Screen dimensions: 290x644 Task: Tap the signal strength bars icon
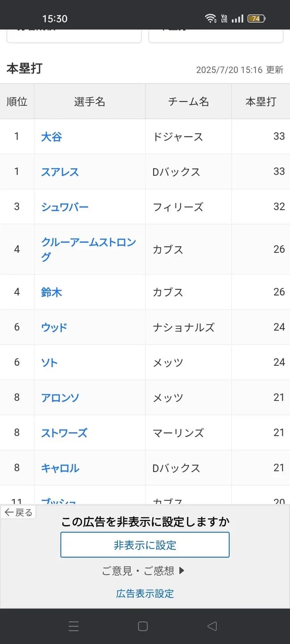[x=239, y=18]
